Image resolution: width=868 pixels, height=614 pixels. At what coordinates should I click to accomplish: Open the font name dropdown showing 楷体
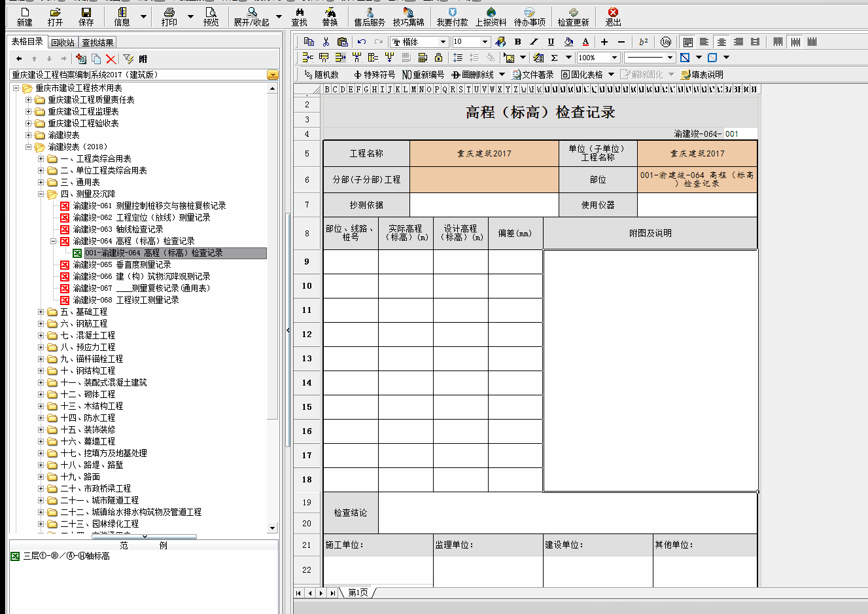443,42
